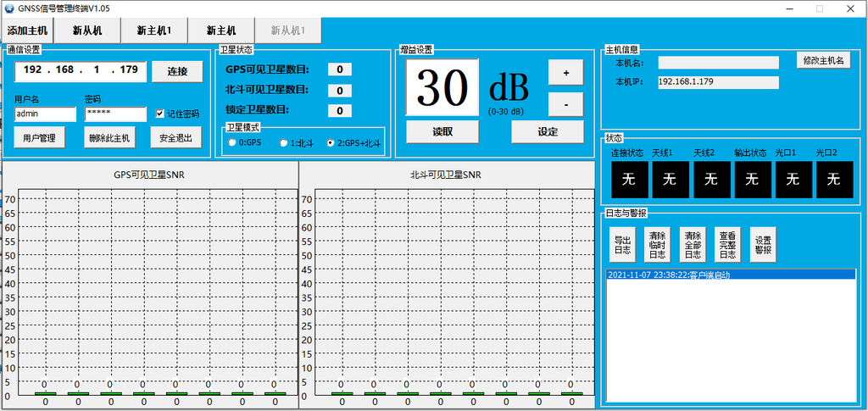The width and height of the screenshot is (868, 411).
Task: Click the 读取 read gain button
Action: tap(442, 132)
